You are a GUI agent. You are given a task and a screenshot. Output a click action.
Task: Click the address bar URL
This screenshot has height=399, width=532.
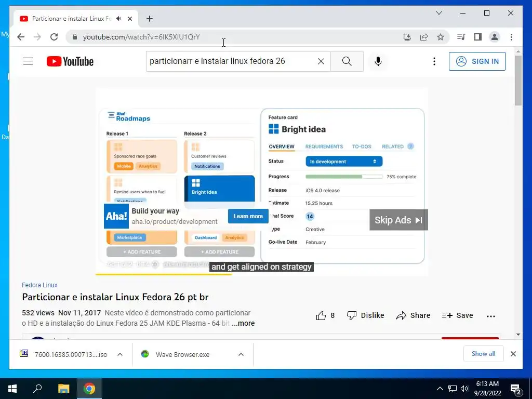[x=141, y=37]
